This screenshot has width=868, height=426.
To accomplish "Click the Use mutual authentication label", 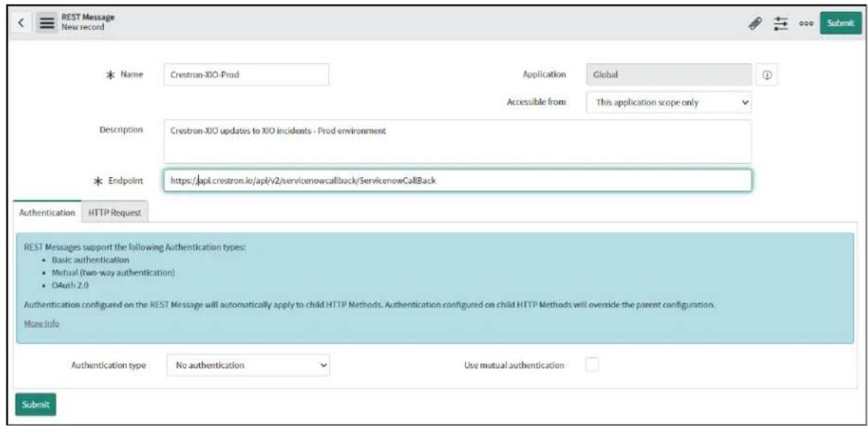I will (x=514, y=365).
